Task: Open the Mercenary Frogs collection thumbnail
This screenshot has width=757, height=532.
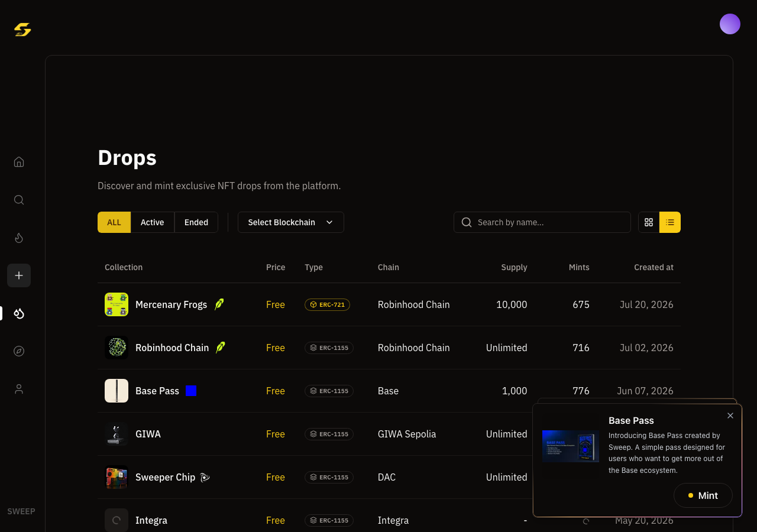Action: [x=117, y=304]
